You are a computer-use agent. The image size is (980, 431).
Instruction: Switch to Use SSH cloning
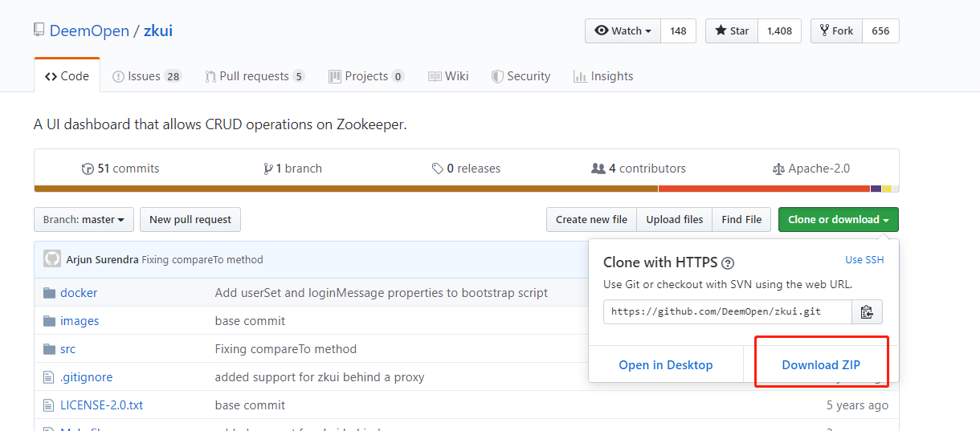pos(864,260)
